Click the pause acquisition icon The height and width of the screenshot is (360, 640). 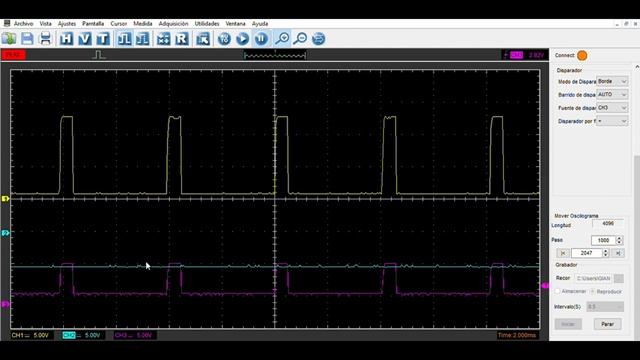261,39
